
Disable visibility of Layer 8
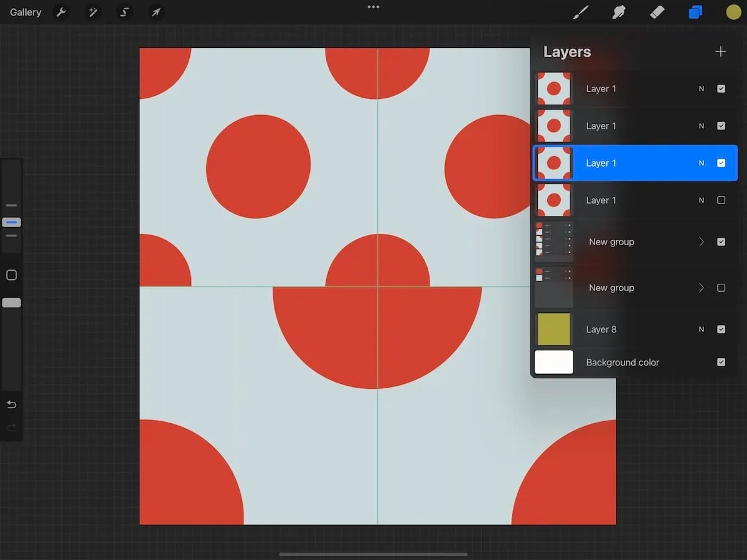721,329
